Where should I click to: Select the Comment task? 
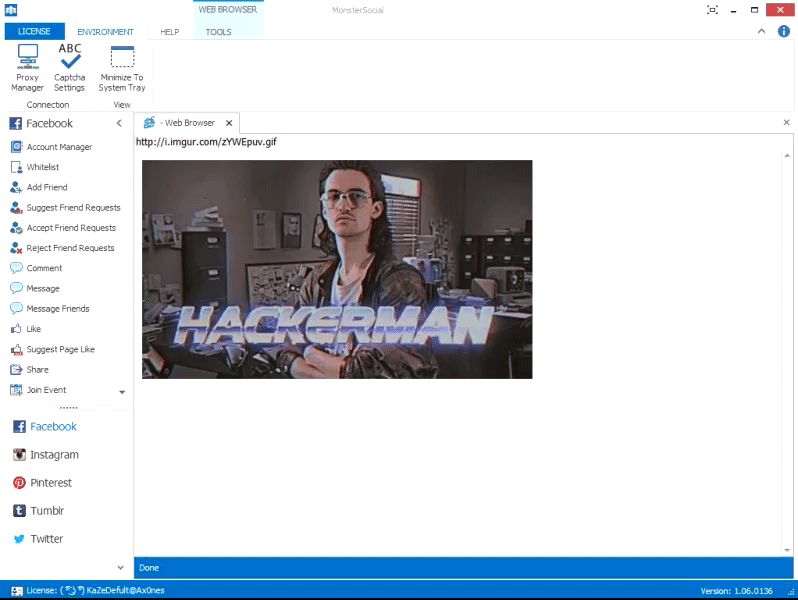click(x=36, y=268)
